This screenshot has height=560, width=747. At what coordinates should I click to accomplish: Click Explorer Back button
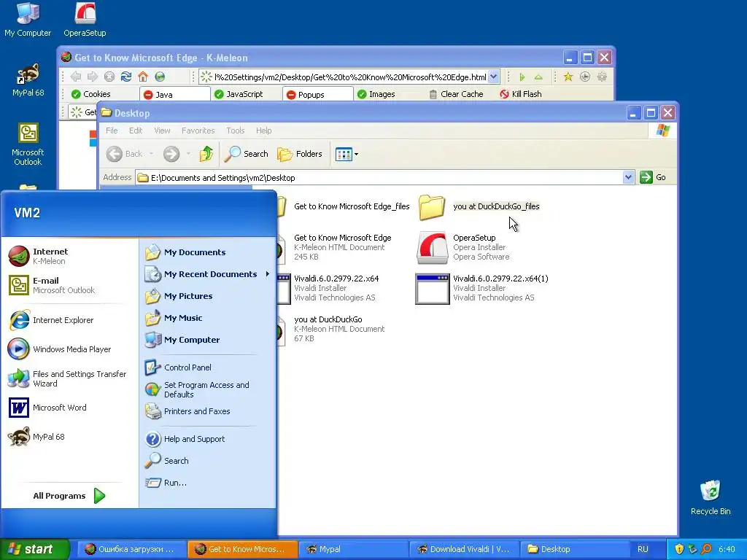124,154
